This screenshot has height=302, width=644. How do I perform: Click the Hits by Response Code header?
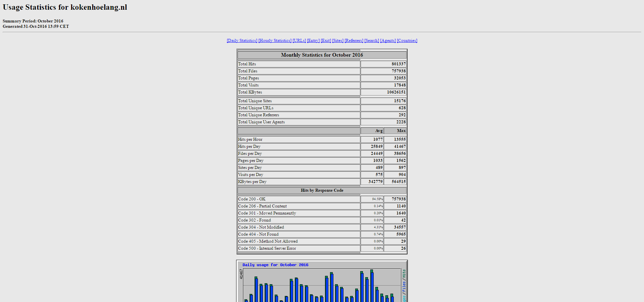tap(322, 190)
